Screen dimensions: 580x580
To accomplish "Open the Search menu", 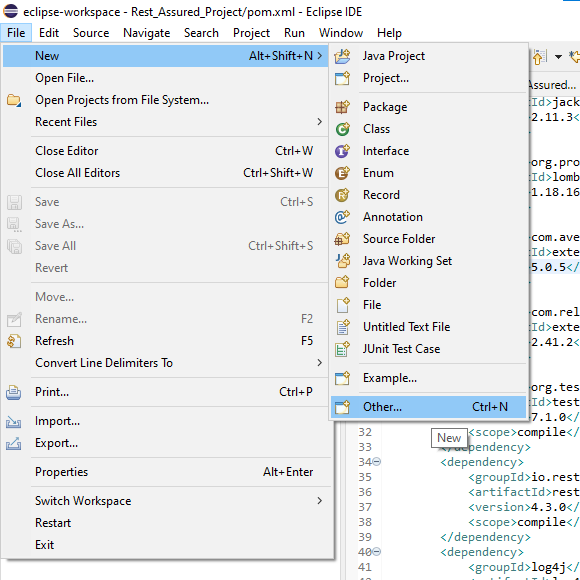I will coord(201,33).
